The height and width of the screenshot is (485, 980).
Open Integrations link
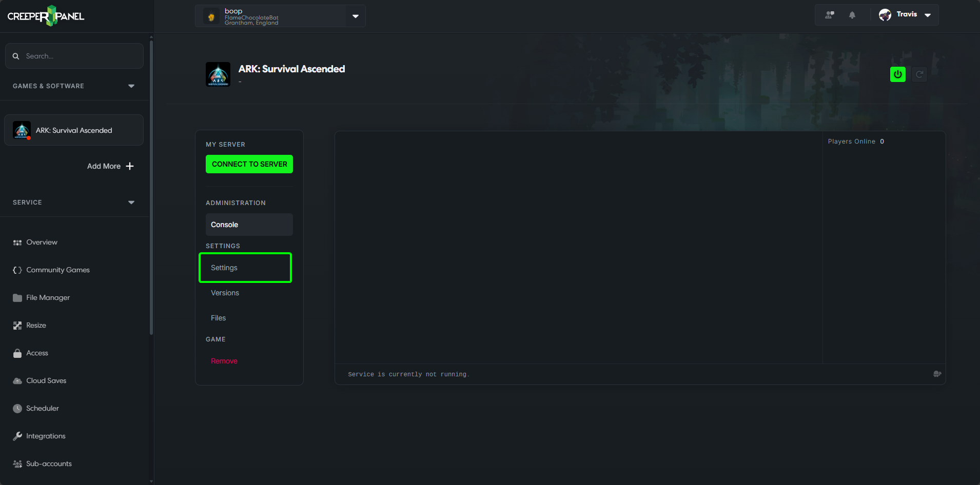(46, 436)
